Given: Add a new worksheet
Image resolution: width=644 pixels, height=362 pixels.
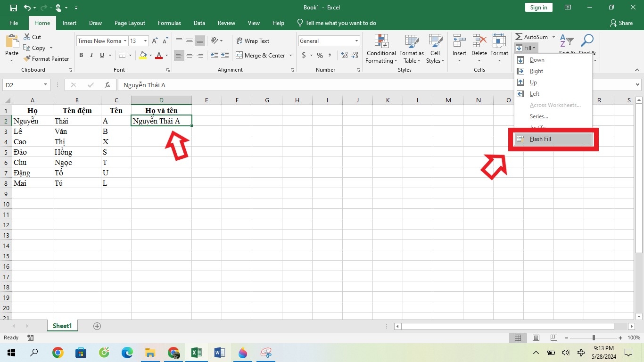Looking at the screenshot, I should 97,326.
